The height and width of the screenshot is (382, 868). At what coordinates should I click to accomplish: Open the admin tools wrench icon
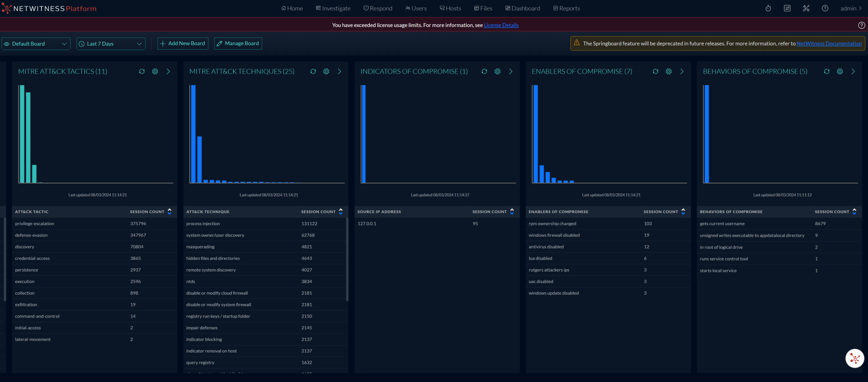click(806, 8)
